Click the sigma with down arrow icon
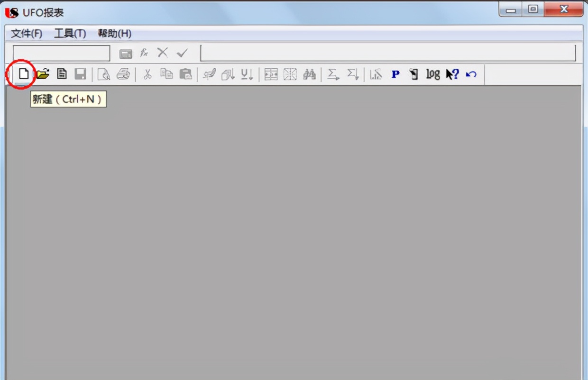 point(352,74)
